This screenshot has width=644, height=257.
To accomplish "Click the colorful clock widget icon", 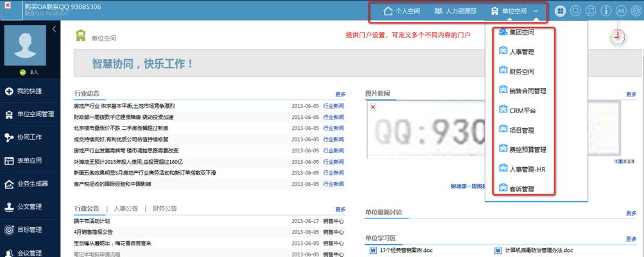I will tap(617, 37).
